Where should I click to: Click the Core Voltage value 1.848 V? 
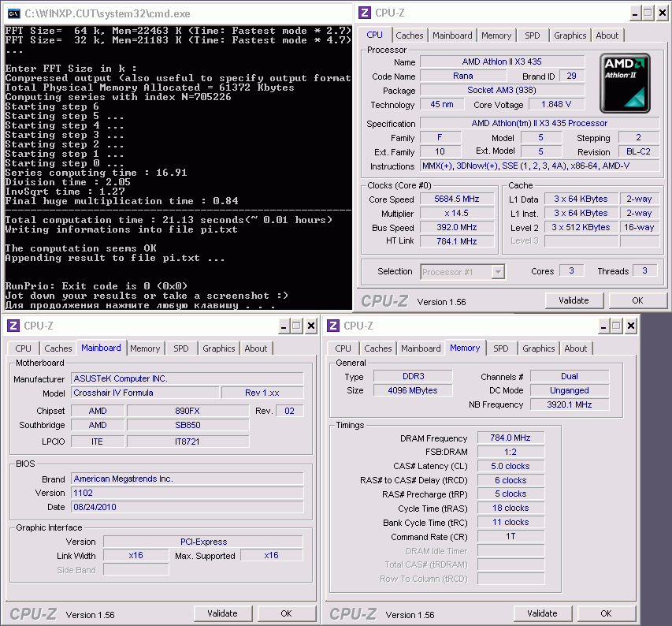point(556,104)
